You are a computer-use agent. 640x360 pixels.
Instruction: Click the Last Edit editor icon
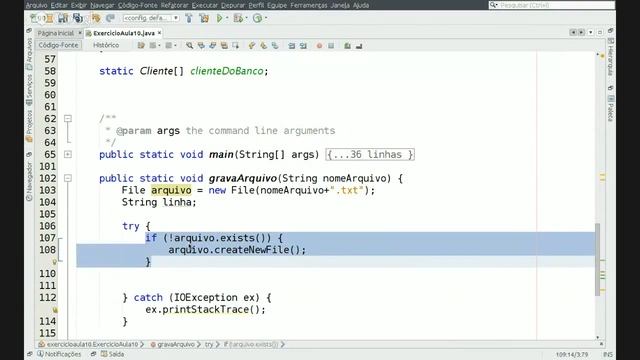pyautogui.click(x=141, y=46)
